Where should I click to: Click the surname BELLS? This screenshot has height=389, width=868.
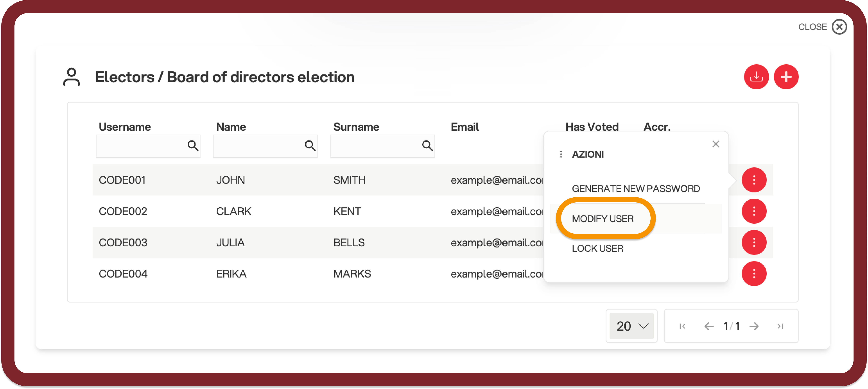tap(349, 243)
